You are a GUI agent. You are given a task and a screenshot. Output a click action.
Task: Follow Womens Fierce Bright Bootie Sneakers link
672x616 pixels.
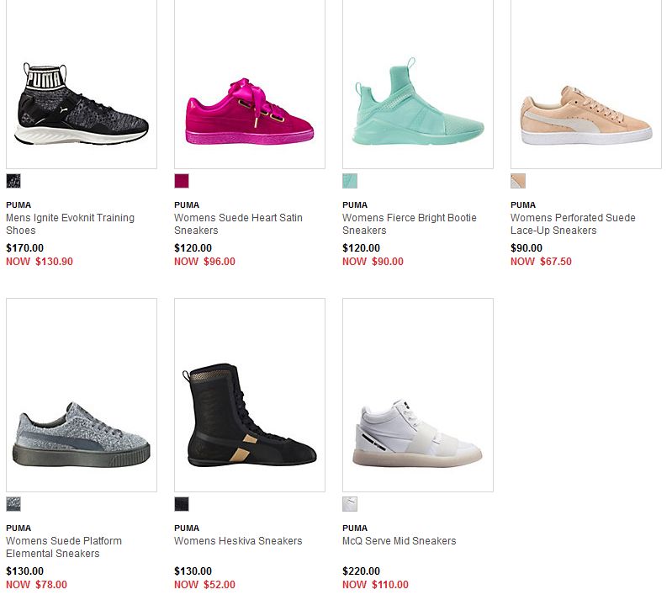410,224
